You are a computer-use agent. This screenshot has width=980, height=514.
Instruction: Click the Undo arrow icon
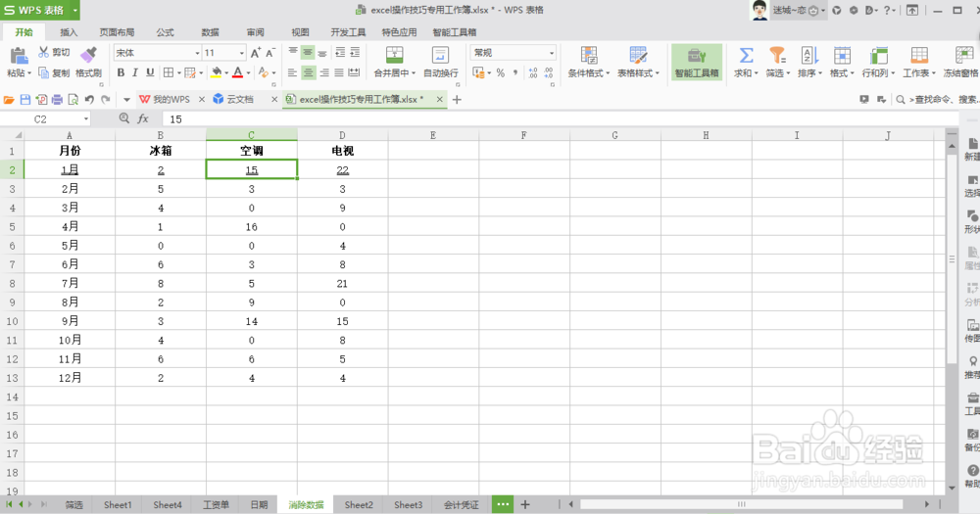pos(89,99)
